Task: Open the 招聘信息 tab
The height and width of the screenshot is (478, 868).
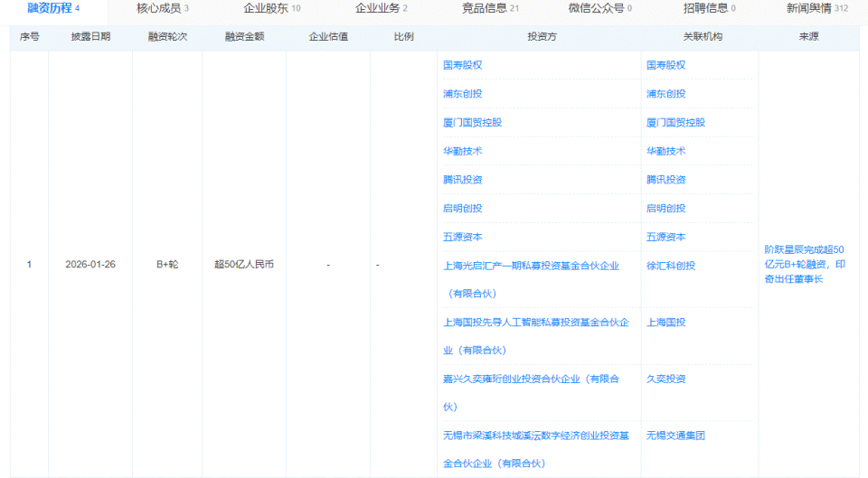Action: 709,8
